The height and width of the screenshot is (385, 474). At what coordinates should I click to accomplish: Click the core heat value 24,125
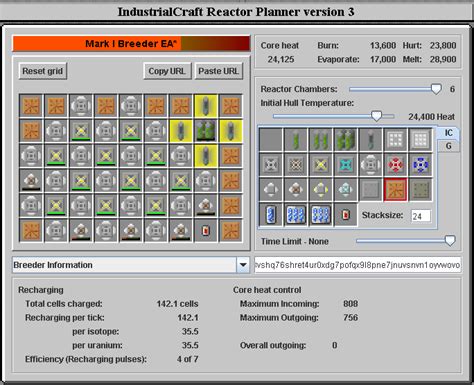pos(281,59)
